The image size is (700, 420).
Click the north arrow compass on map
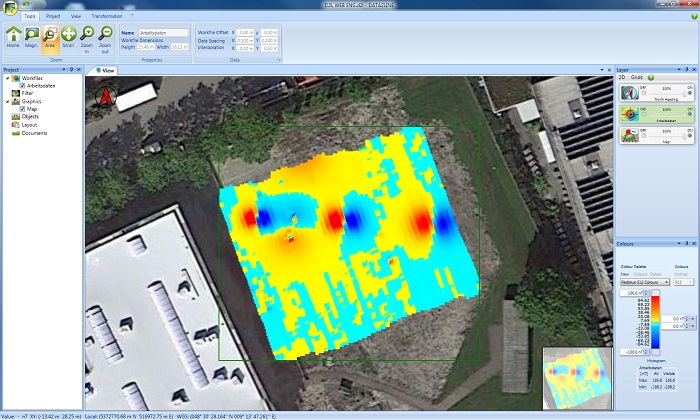click(x=107, y=97)
